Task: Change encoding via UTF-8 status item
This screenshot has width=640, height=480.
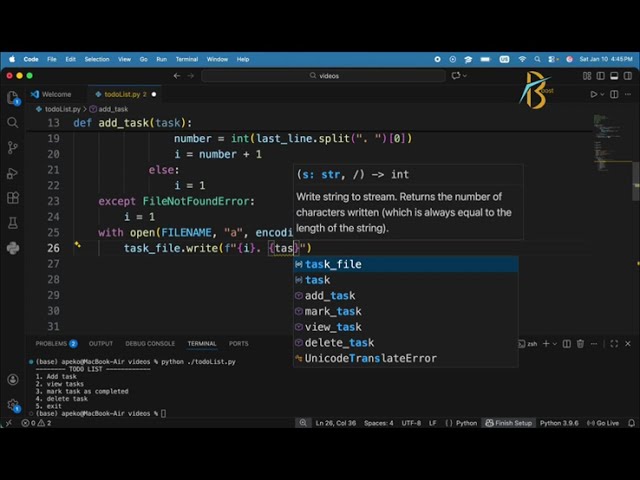Action: [x=411, y=423]
